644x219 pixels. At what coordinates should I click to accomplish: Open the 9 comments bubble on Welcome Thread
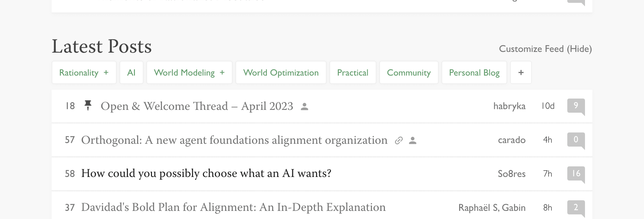tap(576, 106)
